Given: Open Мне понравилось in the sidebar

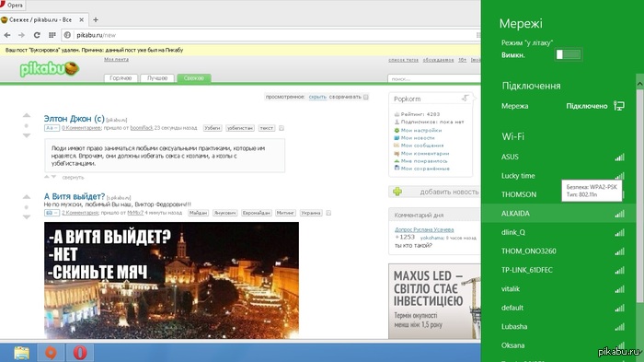Looking at the screenshot, I should [424, 161].
